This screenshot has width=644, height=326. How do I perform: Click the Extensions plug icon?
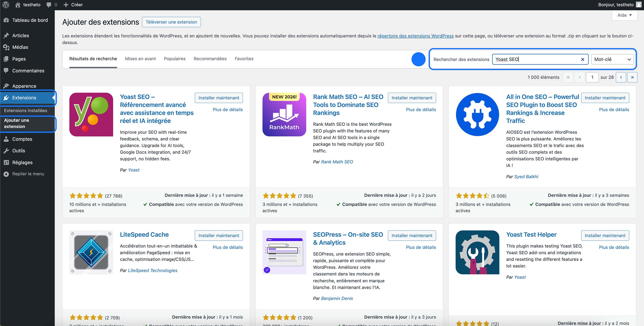tap(6, 98)
